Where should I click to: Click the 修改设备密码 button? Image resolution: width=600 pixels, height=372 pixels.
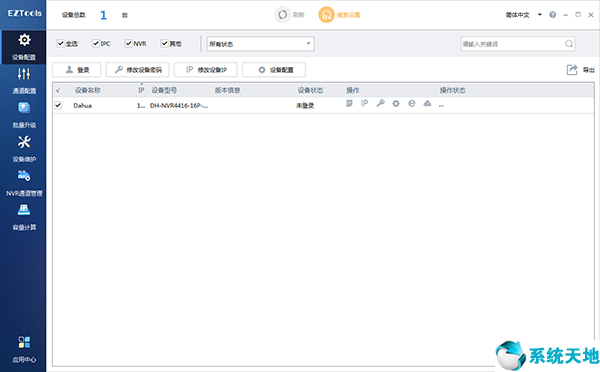click(x=137, y=70)
